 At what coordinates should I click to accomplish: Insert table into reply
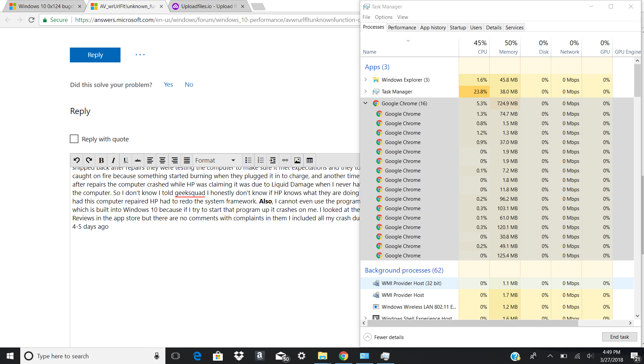pyautogui.click(x=310, y=160)
